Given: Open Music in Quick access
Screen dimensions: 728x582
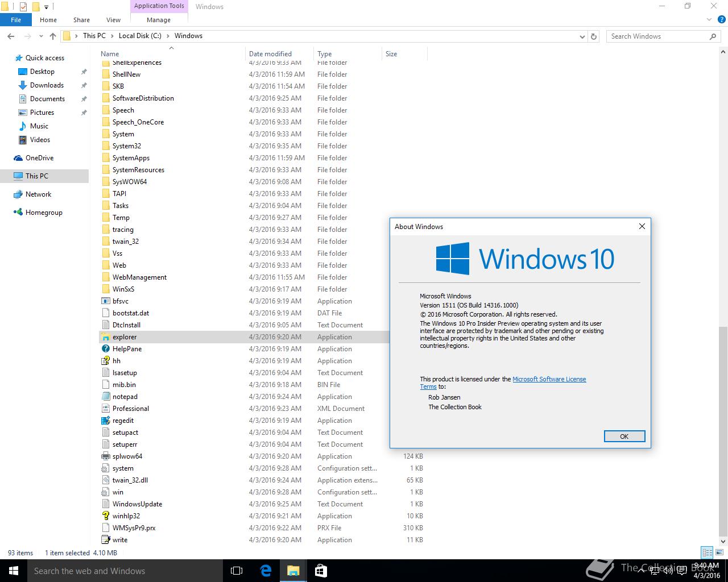Looking at the screenshot, I should coord(39,126).
